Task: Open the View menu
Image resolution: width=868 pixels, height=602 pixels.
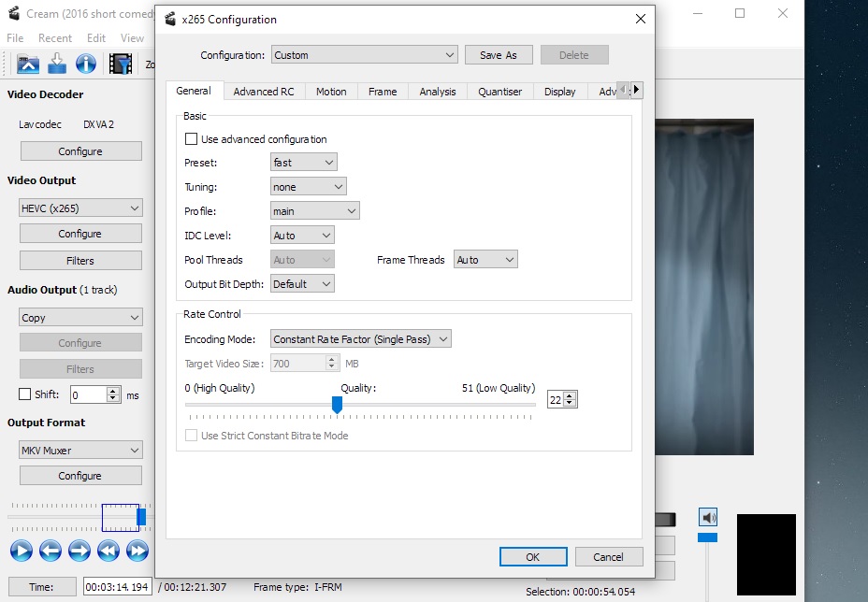Action: (x=132, y=38)
